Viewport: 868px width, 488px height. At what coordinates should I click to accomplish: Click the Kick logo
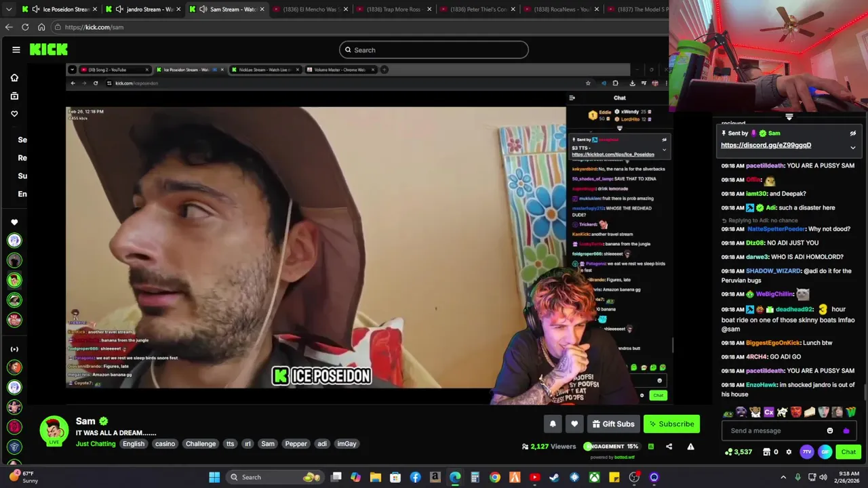(x=48, y=49)
